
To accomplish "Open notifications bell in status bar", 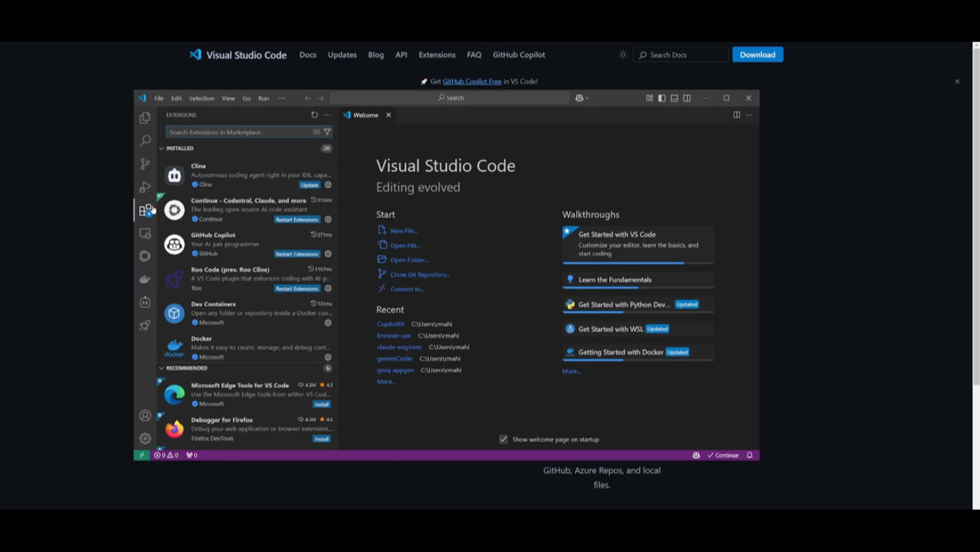I will pyautogui.click(x=750, y=455).
